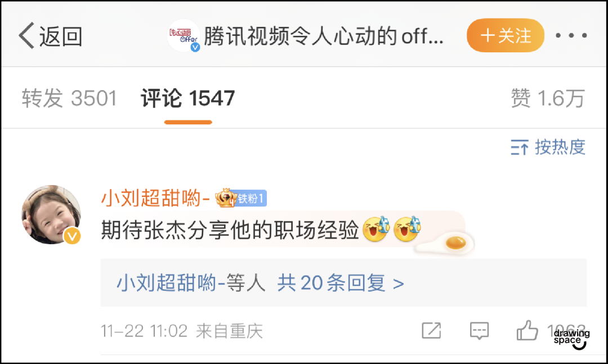Open the 按热度 sort order dropdown

[x=548, y=147]
